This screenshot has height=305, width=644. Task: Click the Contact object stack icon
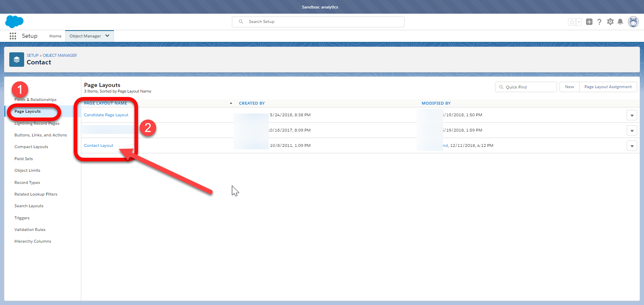pyautogui.click(x=17, y=60)
